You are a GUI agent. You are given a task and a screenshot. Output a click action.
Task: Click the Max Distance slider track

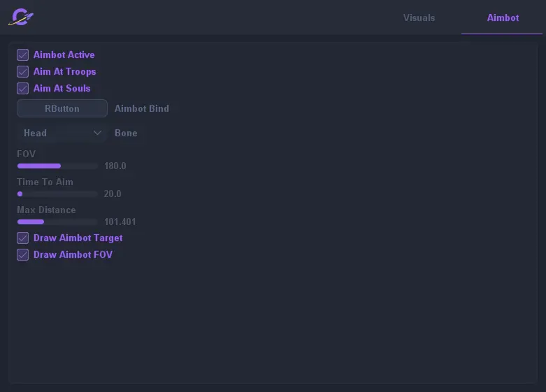coord(57,222)
